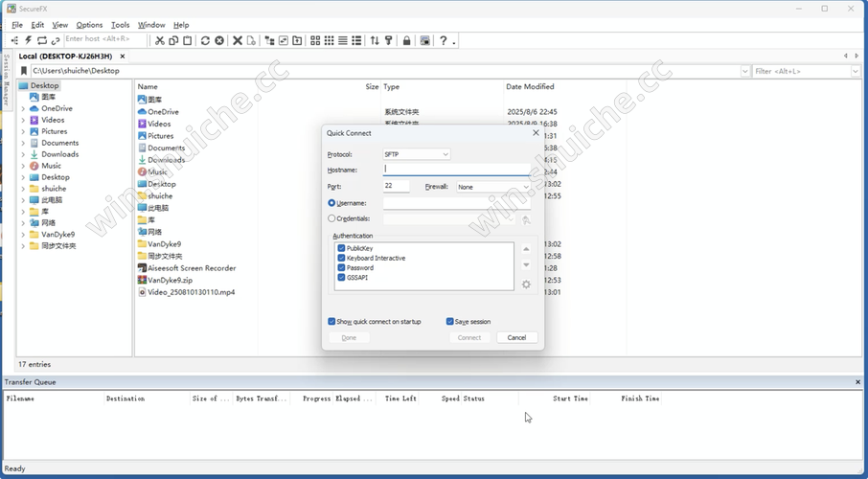This screenshot has height=479, width=868.
Task: Open the Edit menu
Action: pos(37,25)
